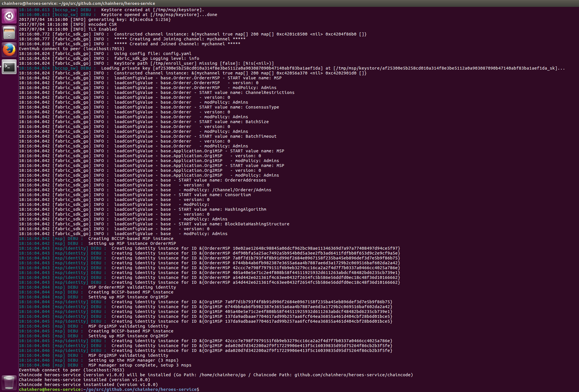Click the 'Chaincode heroes-service instantiated' line
Screen dimensions: 579x392
coord(88,385)
